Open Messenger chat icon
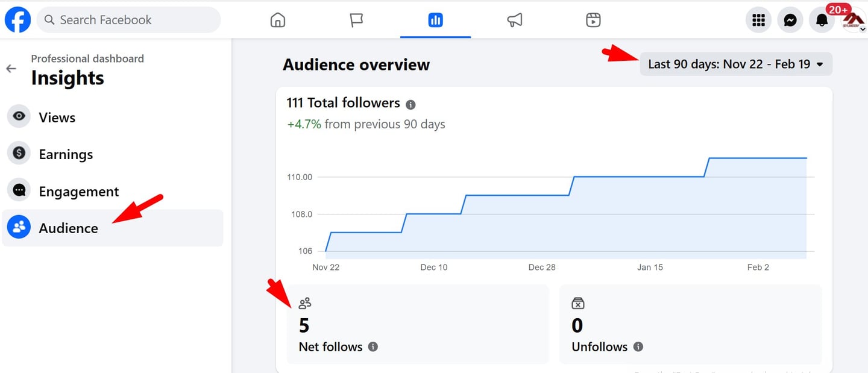Image resolution: width=868 pixels, height=373 pixels. point(790,20)
